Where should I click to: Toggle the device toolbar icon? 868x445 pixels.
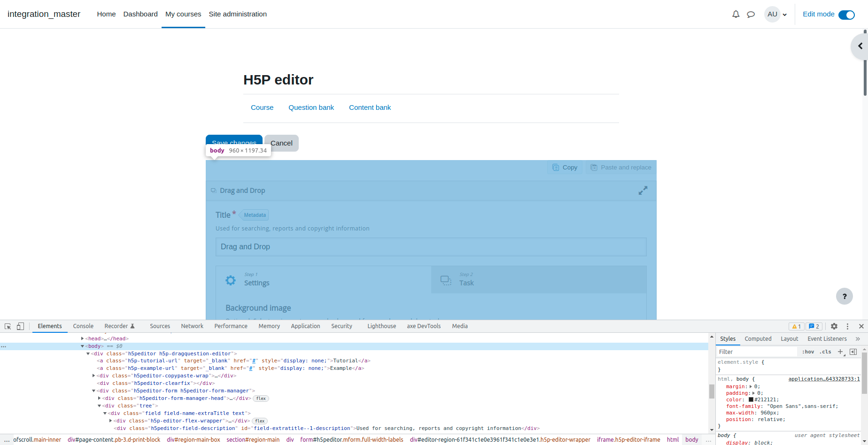(x=20, y=326)
